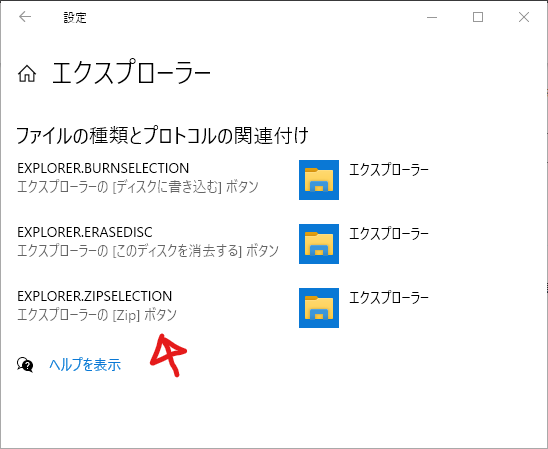Click the [ディスクに書き込む] ボタン description text

coord(185,187)
